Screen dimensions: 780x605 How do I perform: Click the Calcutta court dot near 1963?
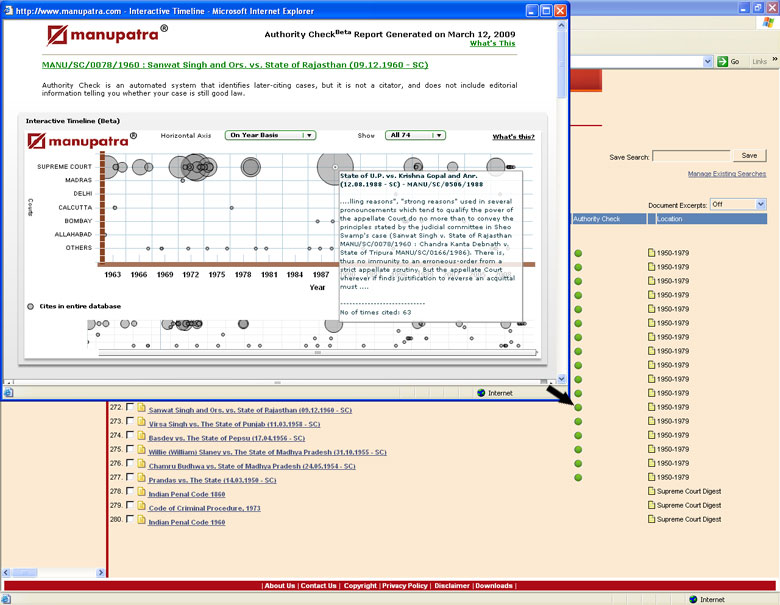click(115, 207)
